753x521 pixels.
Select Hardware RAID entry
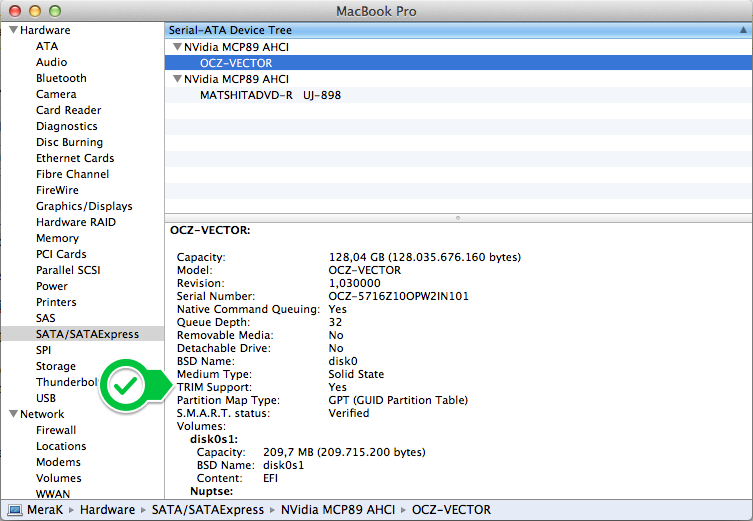pyautogui.click(x=76, y=222)
